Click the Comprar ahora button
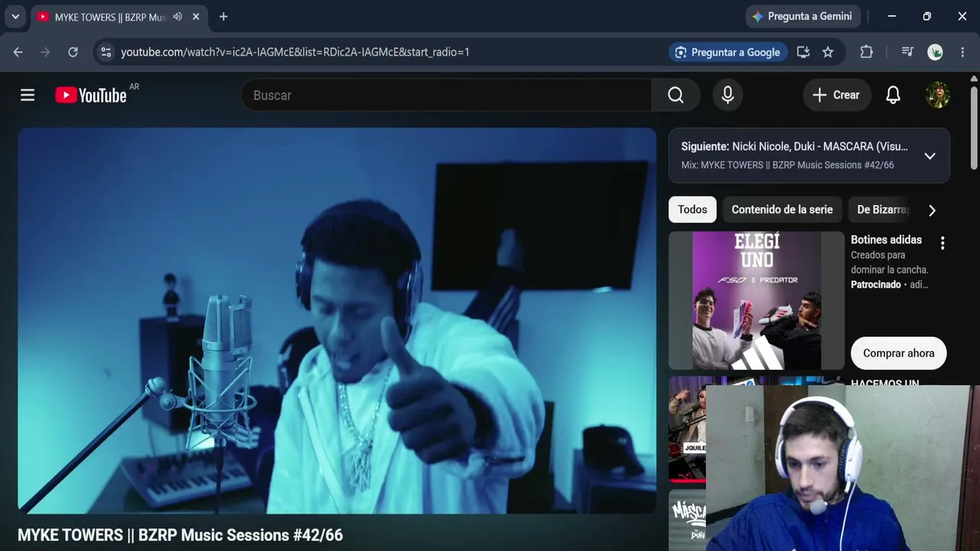Viewport: 980px width, 551px height. [x=898, y=354]
